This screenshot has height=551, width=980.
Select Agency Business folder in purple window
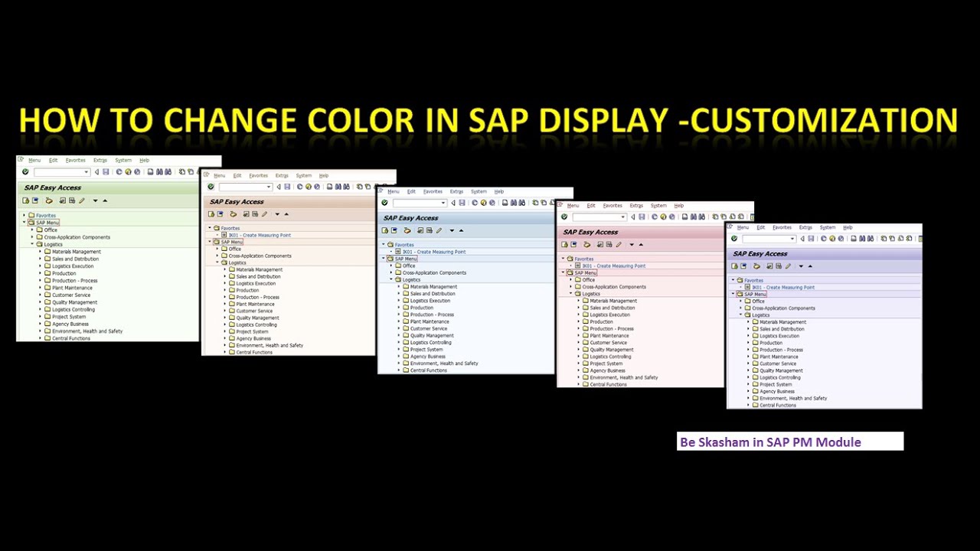(x=778, y=391)
